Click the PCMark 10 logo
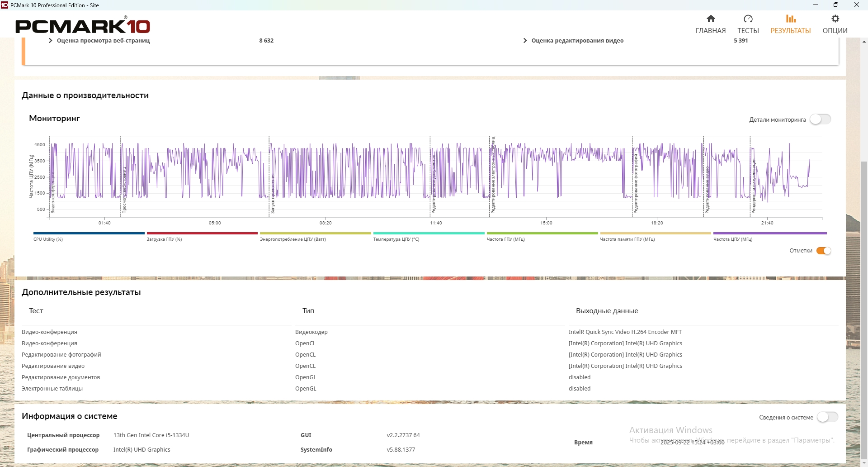Viewport: 868px width, 467px height. (x=83, y=26)
